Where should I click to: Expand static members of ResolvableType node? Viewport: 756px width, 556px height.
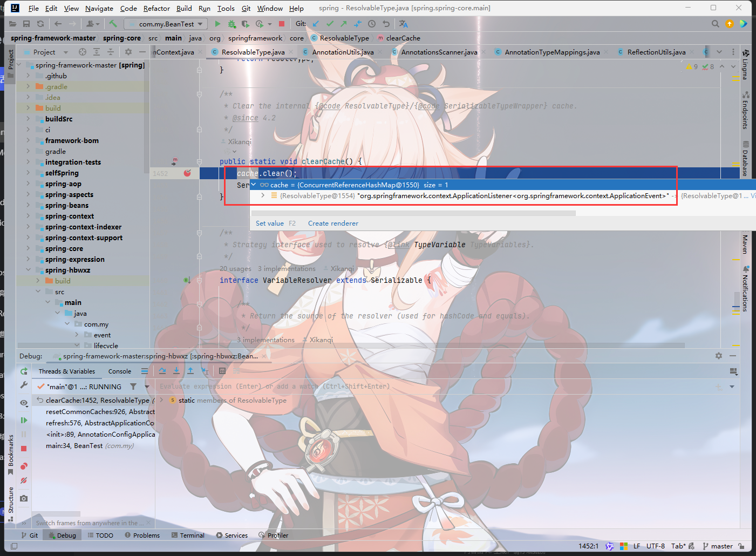tap(161, 400)
